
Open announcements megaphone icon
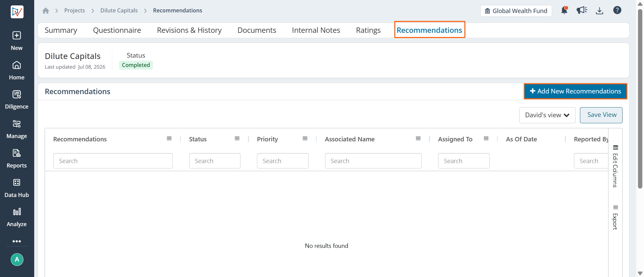582,10
